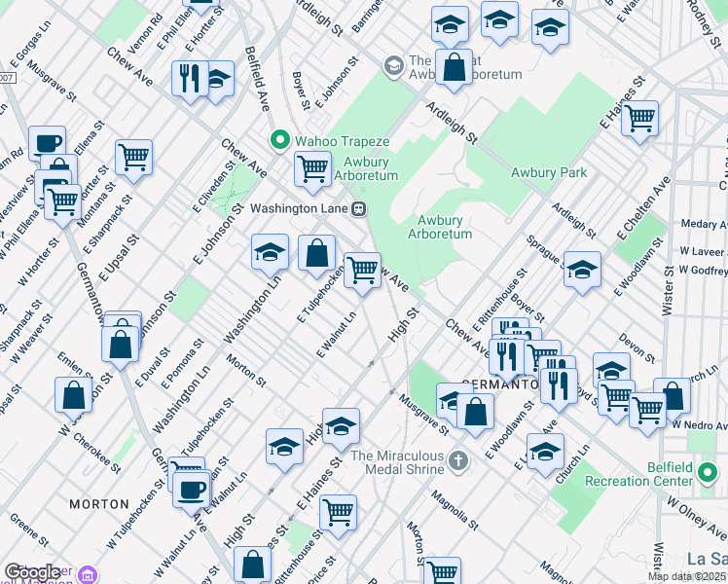Click the MORTON neighborhood label
The width and height of the screenshot is (728, 584).
pyautogui.click(x=99, y=504)
